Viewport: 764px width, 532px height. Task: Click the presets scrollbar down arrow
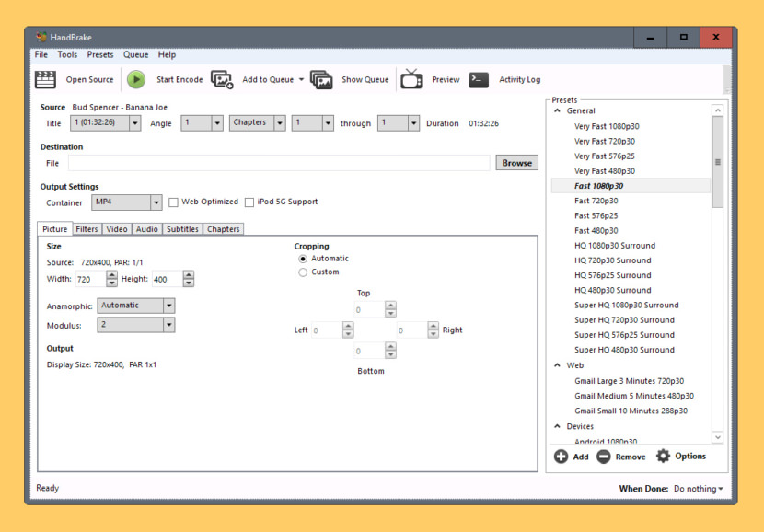717,437
